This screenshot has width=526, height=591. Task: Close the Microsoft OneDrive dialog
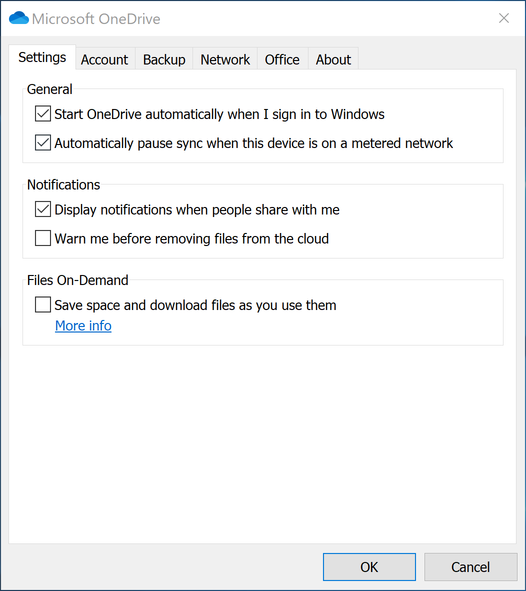(504, 18)
